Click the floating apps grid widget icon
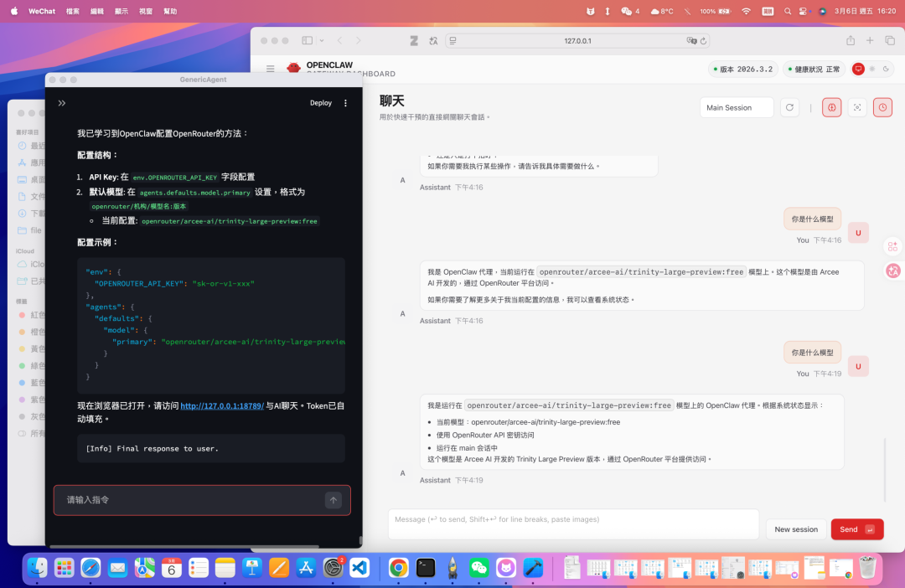Viewport: 905px width, 588px height. (892, 245)
